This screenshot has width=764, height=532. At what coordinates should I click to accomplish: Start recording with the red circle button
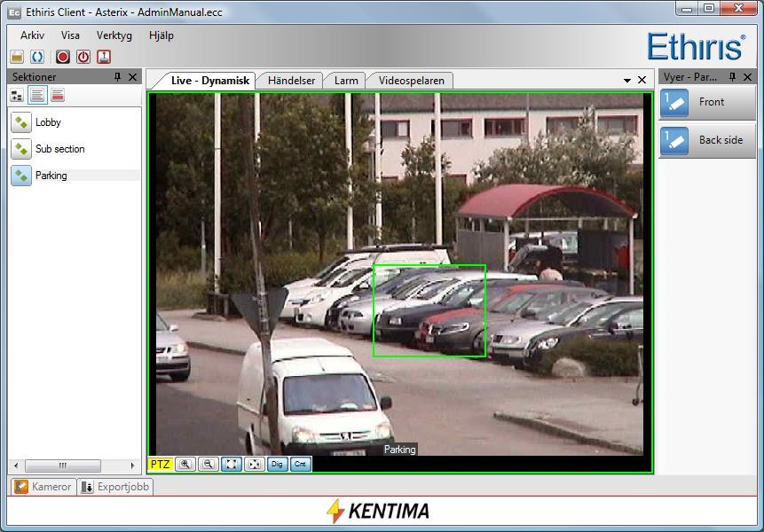pos(63,57)
